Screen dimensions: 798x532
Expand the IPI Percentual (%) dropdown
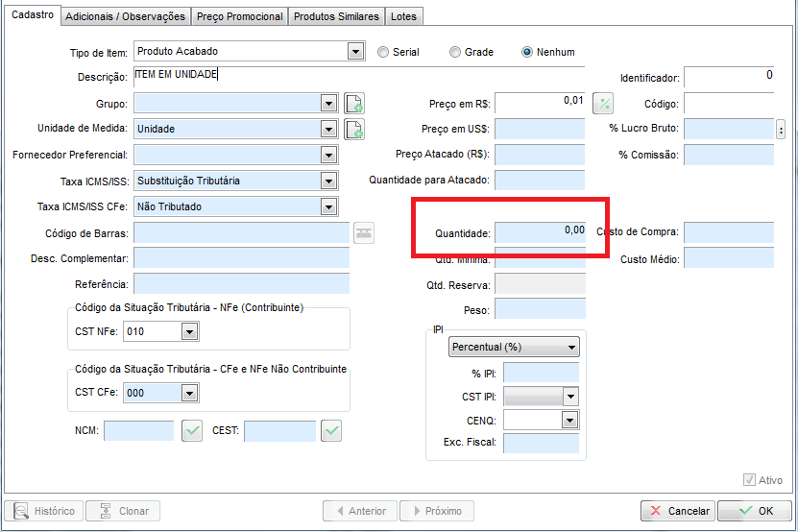coord(572,348)
